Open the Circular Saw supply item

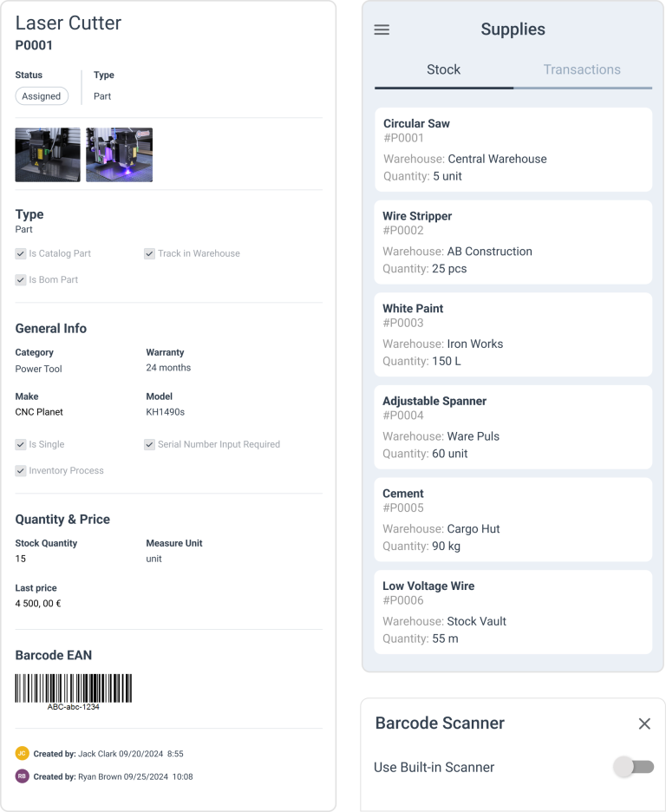point(513,149)
